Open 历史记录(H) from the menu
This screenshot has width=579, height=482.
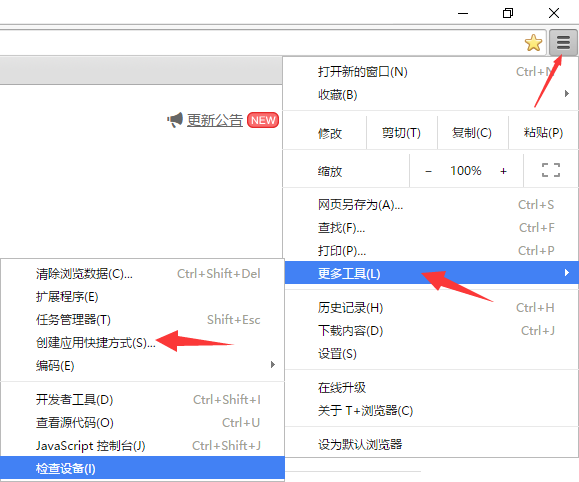point(431,307)
